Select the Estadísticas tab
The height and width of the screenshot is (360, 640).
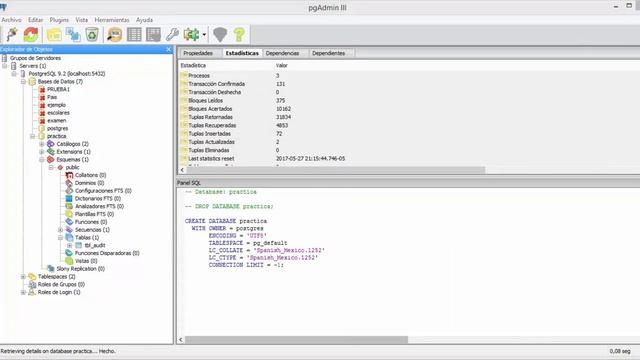coord(242,53)
